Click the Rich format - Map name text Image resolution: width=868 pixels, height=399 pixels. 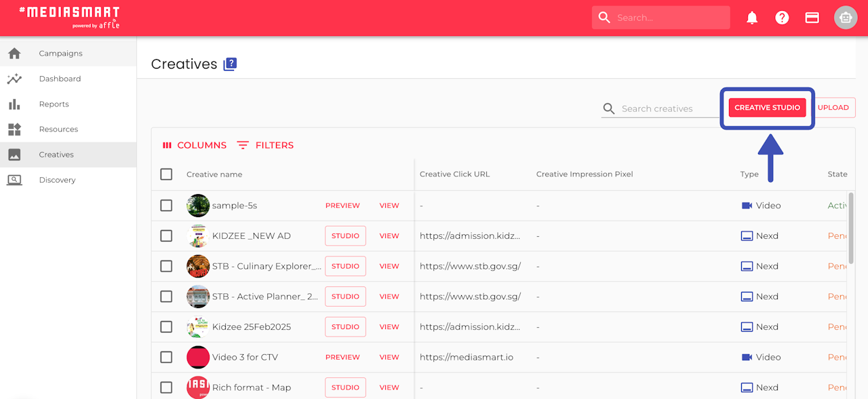(x=252, y=387)
